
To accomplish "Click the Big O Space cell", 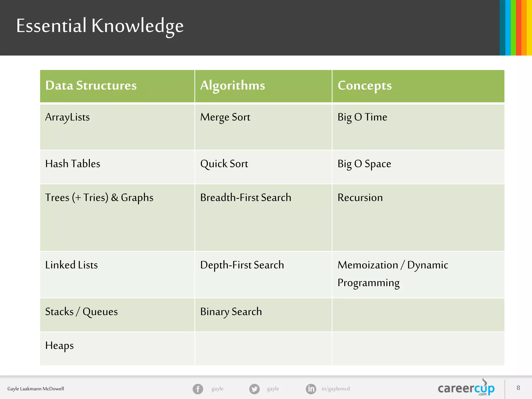I will pos(418,167).
